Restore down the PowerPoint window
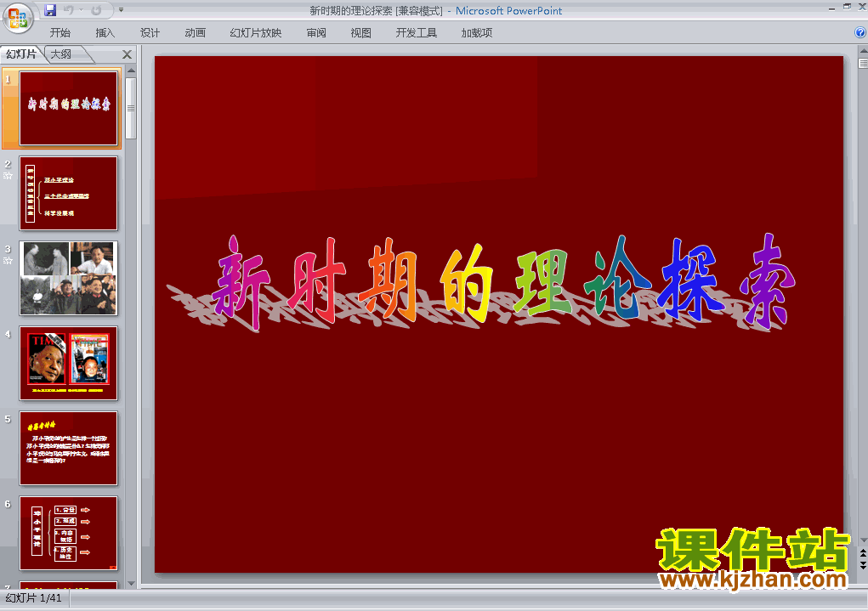 click(847, 7)
